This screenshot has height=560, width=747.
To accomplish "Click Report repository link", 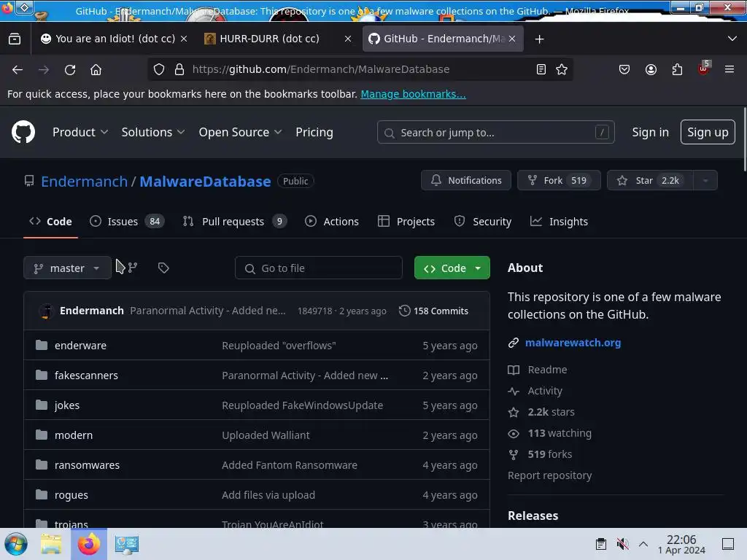I will pos(550,475).
